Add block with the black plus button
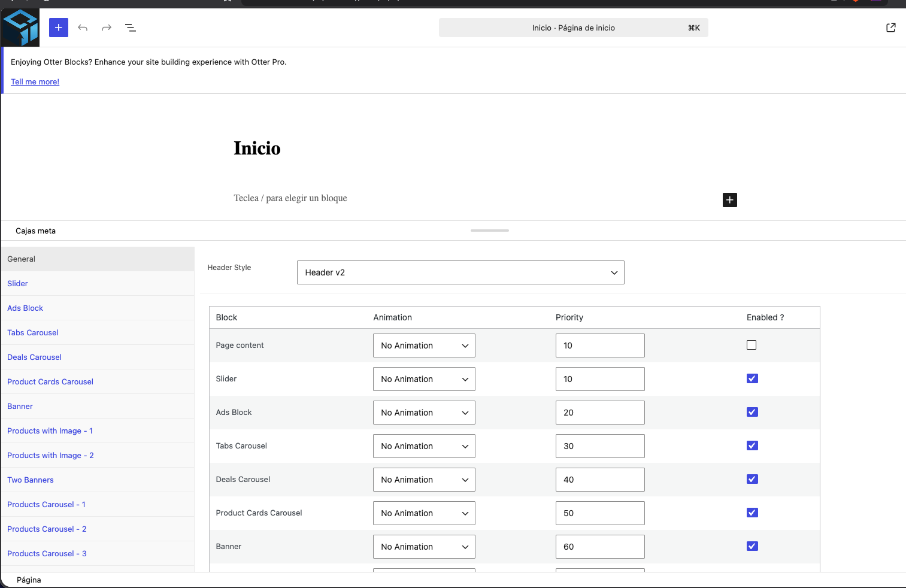The width and height of the screenshot is (906, 588). (730, 200)
